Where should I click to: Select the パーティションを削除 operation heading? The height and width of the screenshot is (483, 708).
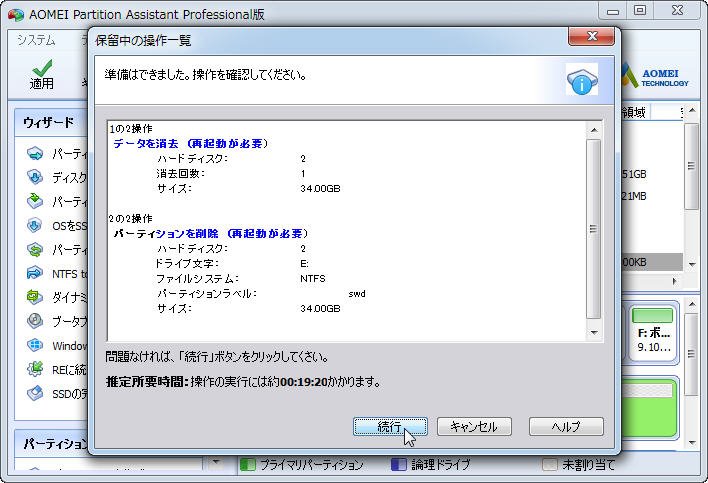pos(210,233)
